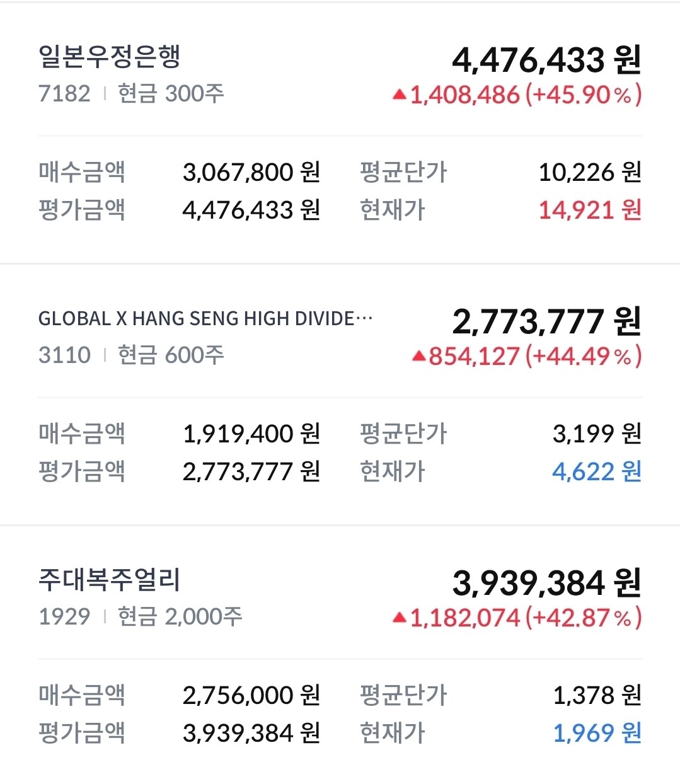This screenshot has height=784, width=680.
Task: Tap stock code 3110 with 현금 600주
Action: (x=64, y=355)
